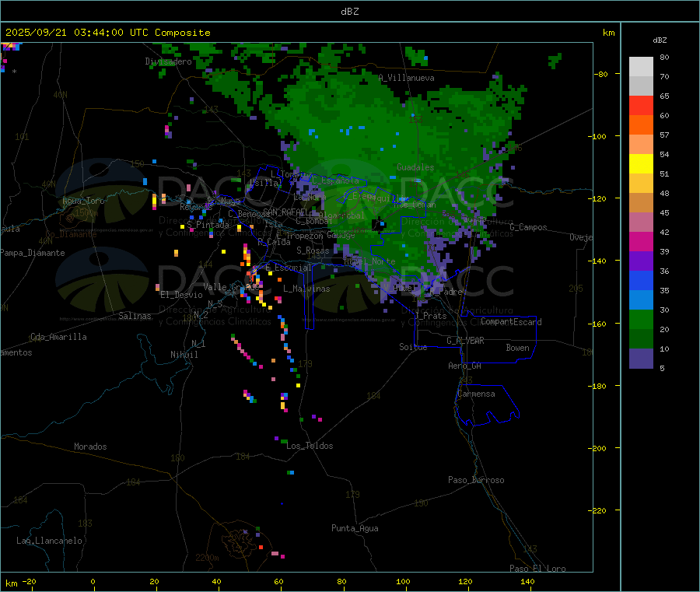
Task: Select the Bowen location label
Action: pos(517,348)
